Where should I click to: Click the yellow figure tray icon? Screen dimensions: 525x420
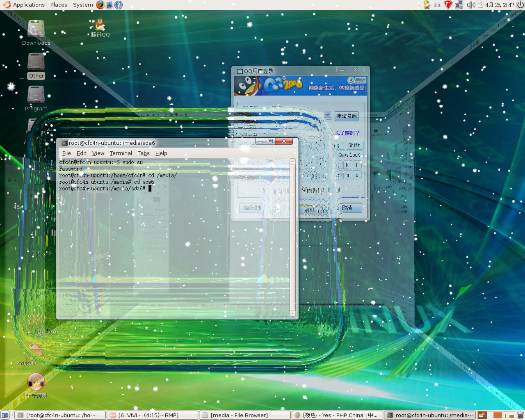click(427, 5)
